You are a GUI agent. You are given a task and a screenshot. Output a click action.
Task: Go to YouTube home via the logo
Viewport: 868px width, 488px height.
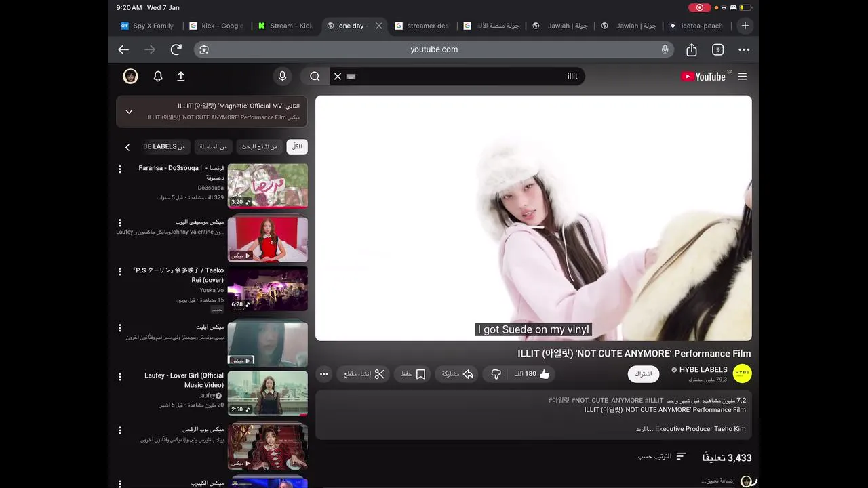(703, 77)
